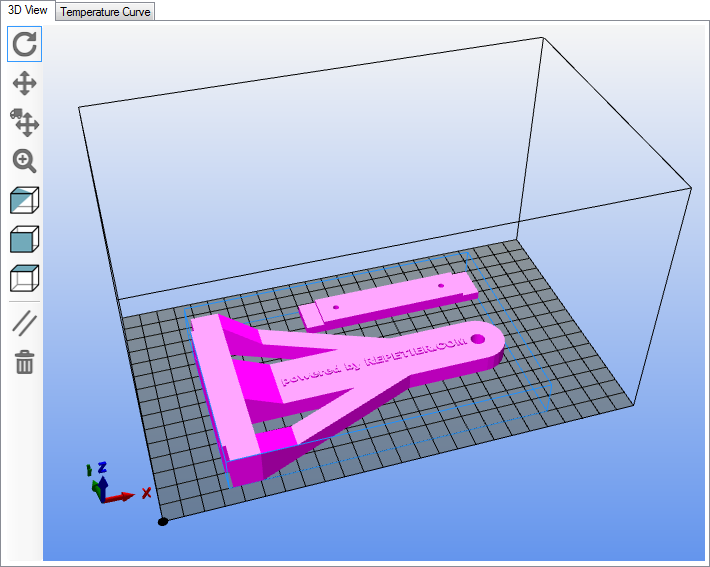
Task: Switch to top view cube
Action: tap(24, 278)
